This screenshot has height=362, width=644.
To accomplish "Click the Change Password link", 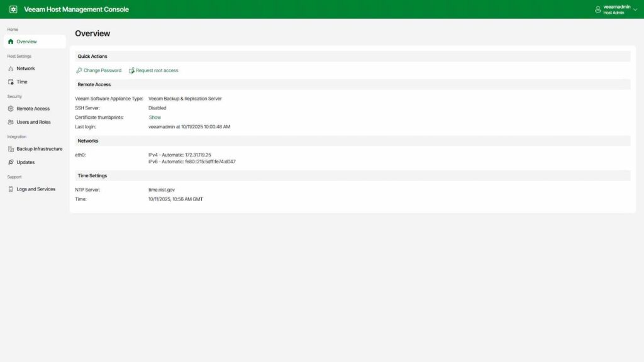I will tap(103, 70).
